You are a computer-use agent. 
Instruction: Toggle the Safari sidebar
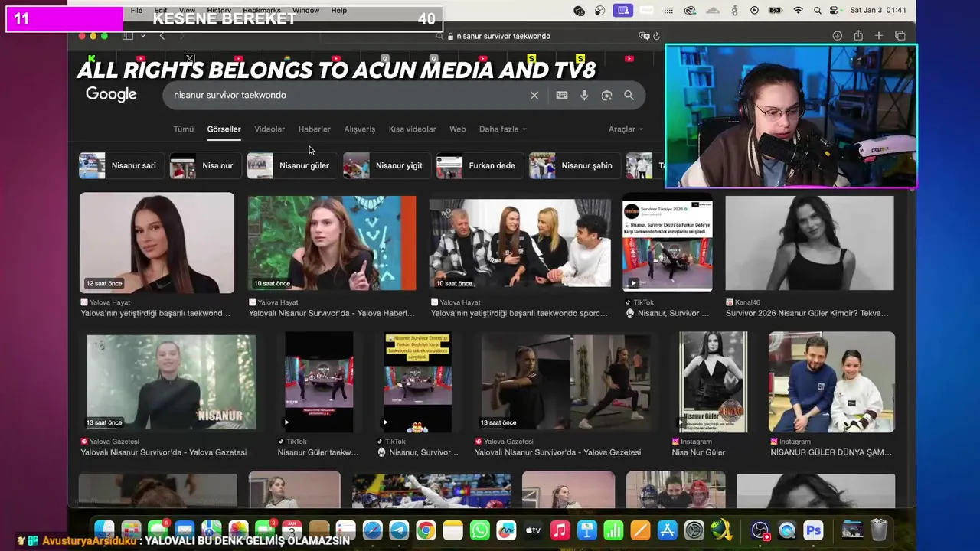tap(128, 36)
